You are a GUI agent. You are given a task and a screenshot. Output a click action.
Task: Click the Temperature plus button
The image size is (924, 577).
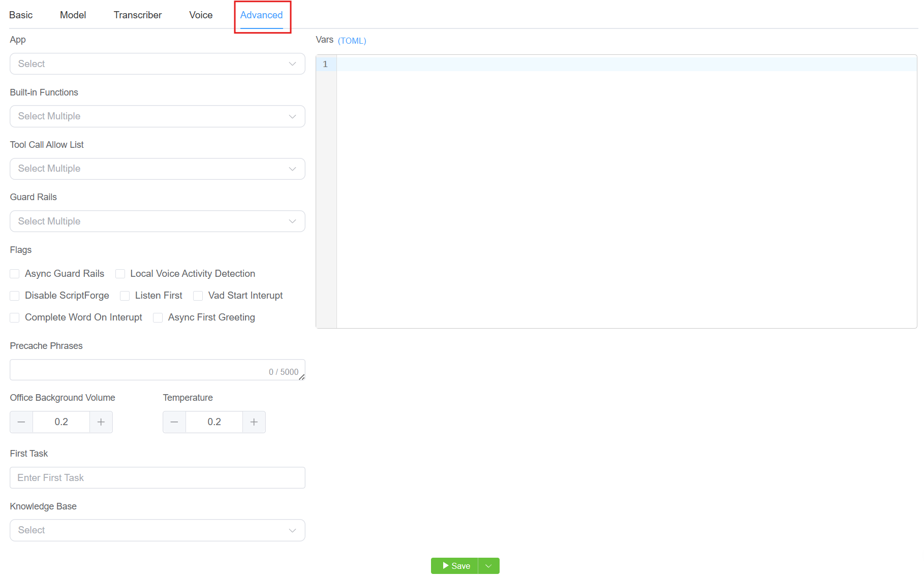coord(254,422)
